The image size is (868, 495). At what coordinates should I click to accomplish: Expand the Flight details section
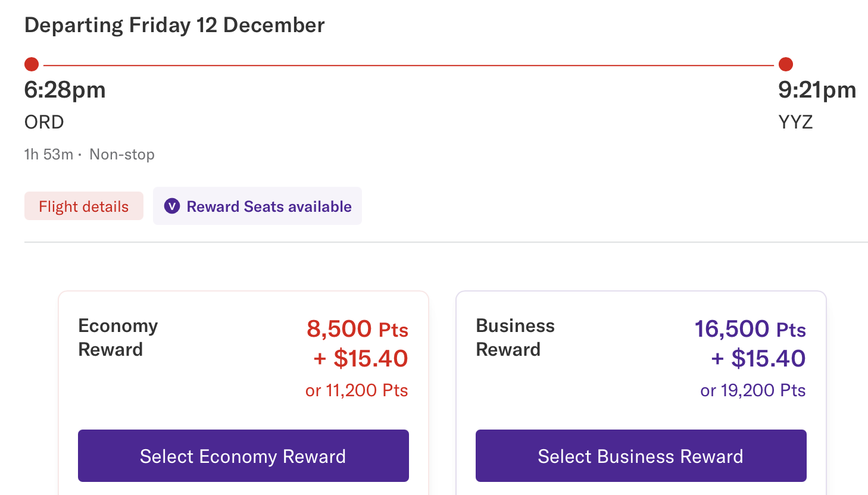[x=83, y=206]
